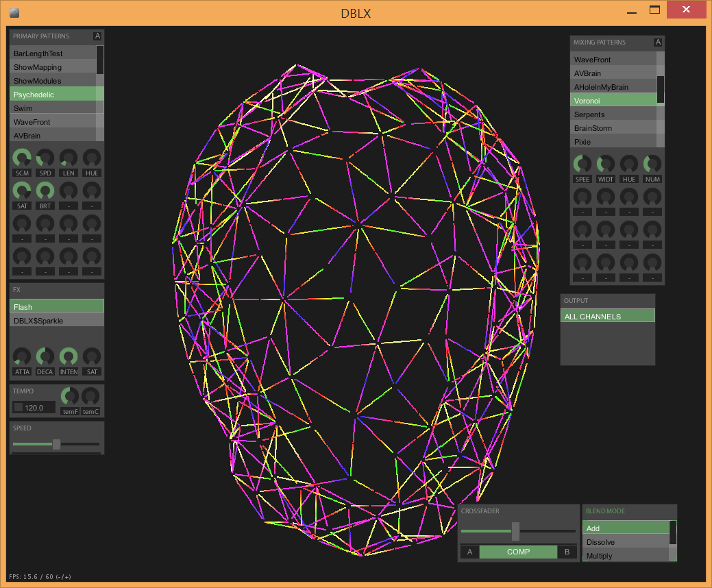Select Pixie mixing pattern
Image resolution: width=712 pixels, height=588 pixels.
pyautogui.click(x=613, y=141)
